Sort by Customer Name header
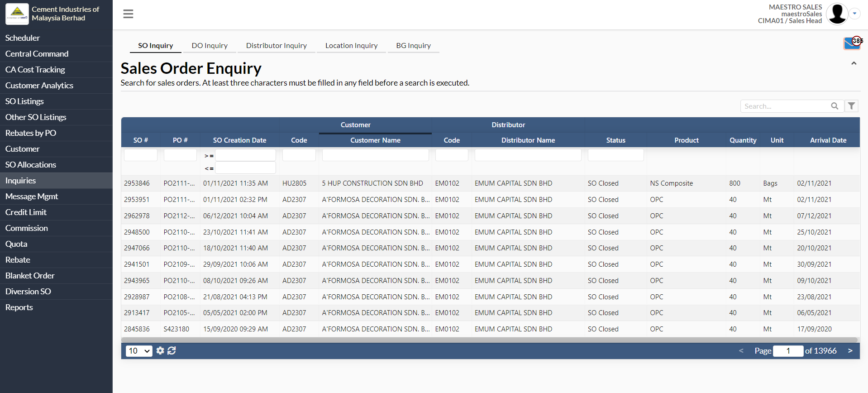The height and width of the screenshot is (393, 868). [375, 140]
